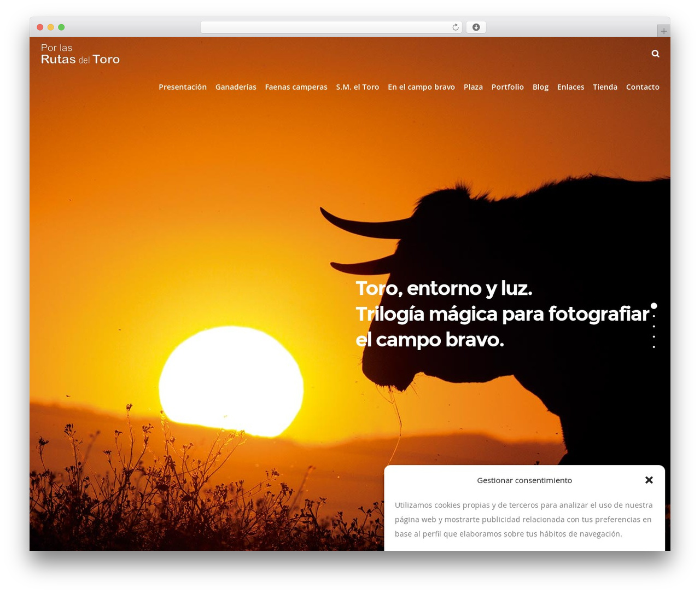Screen dimensions: 700x593
Task: Focus the browser address bar
Action: (x=331, y=27)
